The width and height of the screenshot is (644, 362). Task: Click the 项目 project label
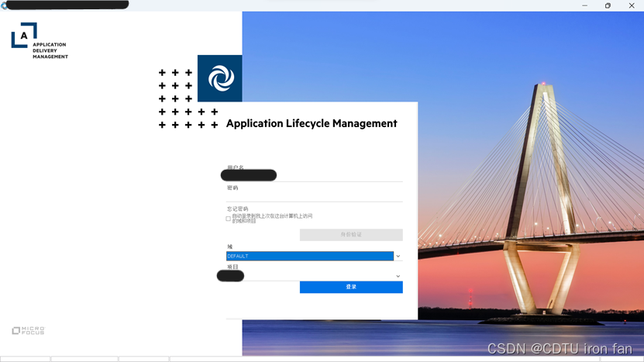[x=232, y=267]
